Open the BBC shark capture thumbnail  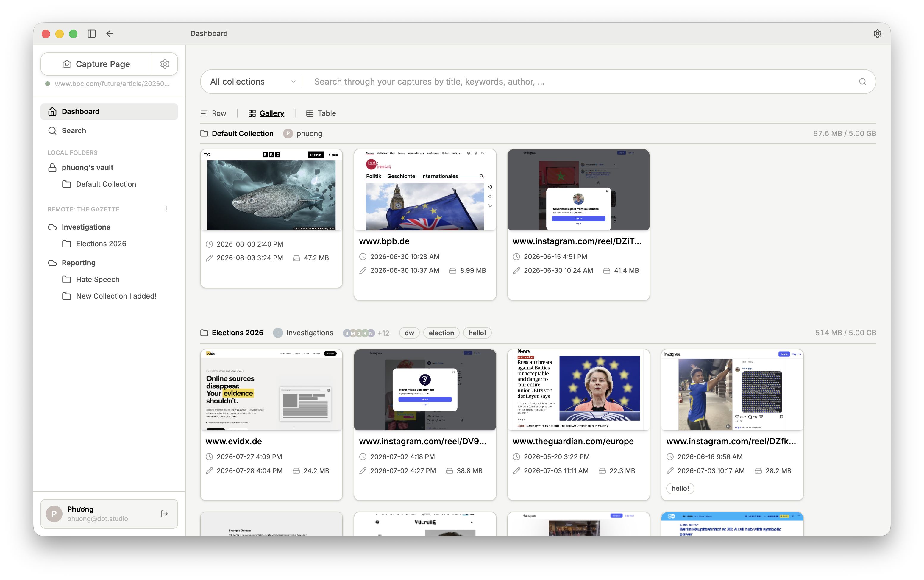[x=271, y=190]
